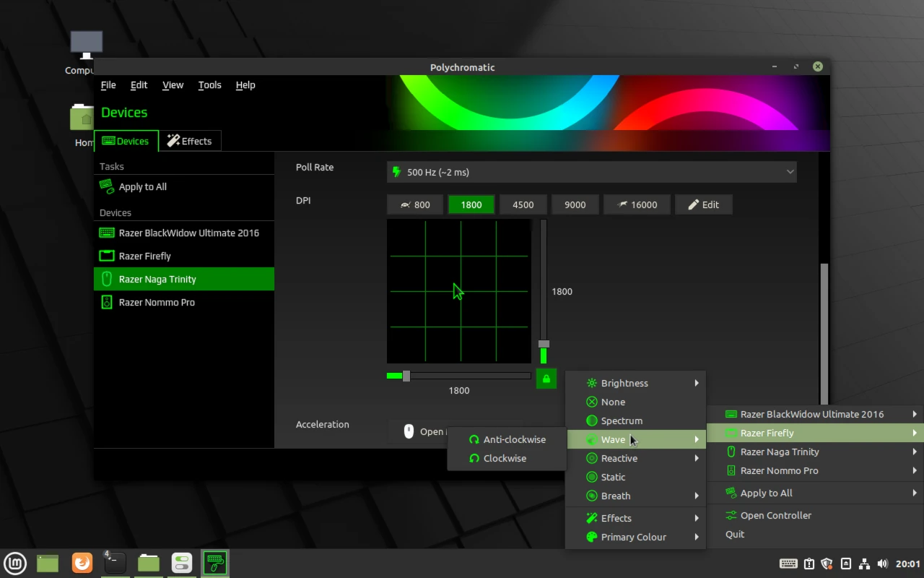Open the Tools menu
The image size is (924, 578).
click(209, 85)
